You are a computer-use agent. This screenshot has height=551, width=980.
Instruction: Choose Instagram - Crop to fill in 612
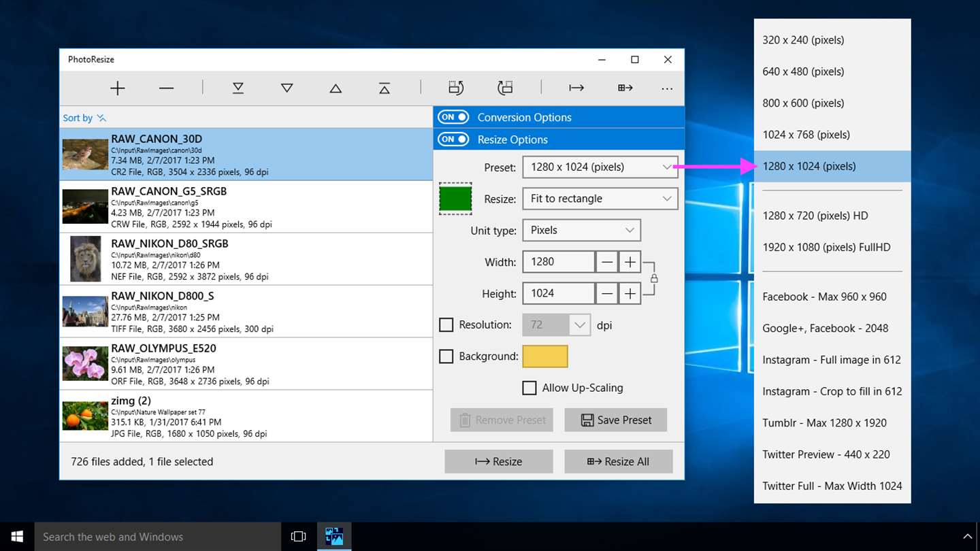coord(832,391)
